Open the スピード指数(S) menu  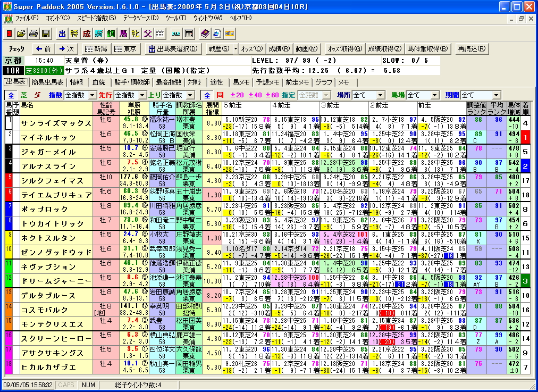(97, 19)
